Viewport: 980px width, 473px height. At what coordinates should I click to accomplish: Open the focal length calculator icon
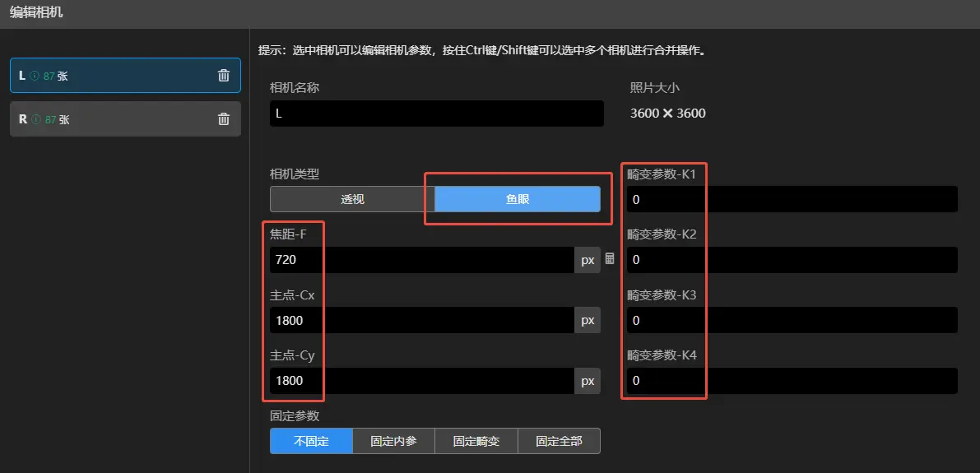[x=610, y=259]
